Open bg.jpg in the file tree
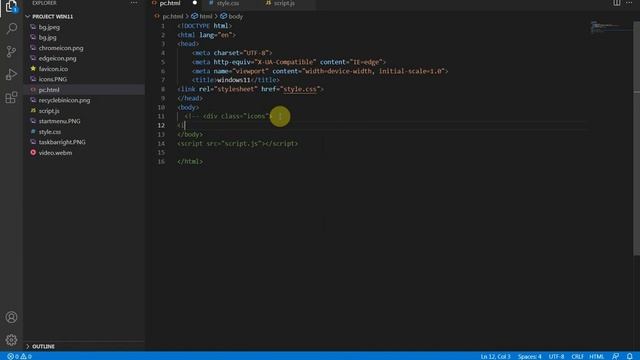The image size is (640, 360). click(47, 37)
